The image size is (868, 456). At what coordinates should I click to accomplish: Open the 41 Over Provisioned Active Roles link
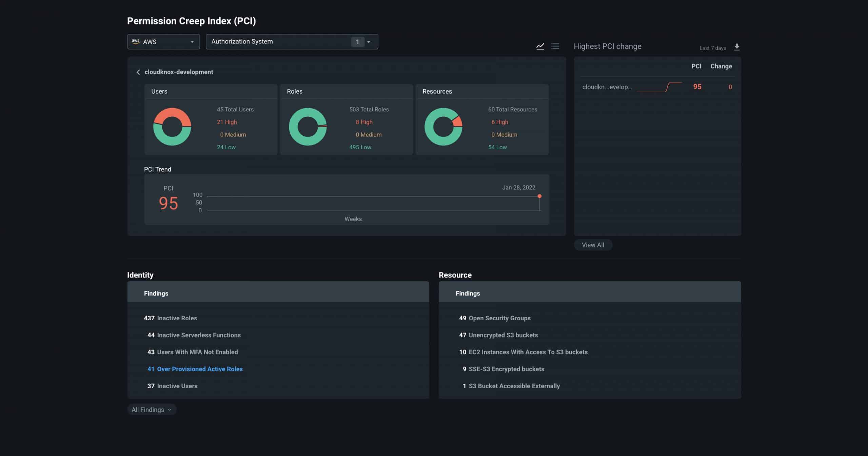(195, 369)
